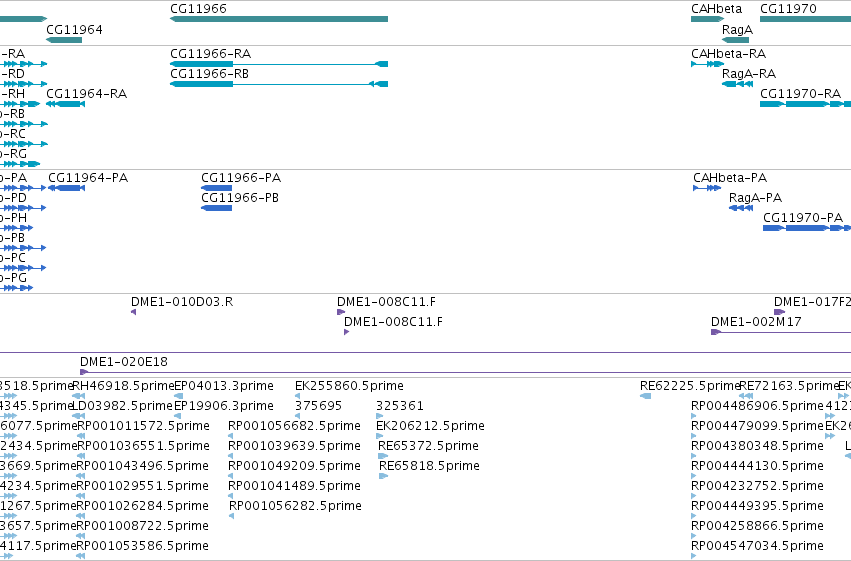Click the CG11964-RA transcript label
Screen dimensions: 851x561
(x=86, y=94)
